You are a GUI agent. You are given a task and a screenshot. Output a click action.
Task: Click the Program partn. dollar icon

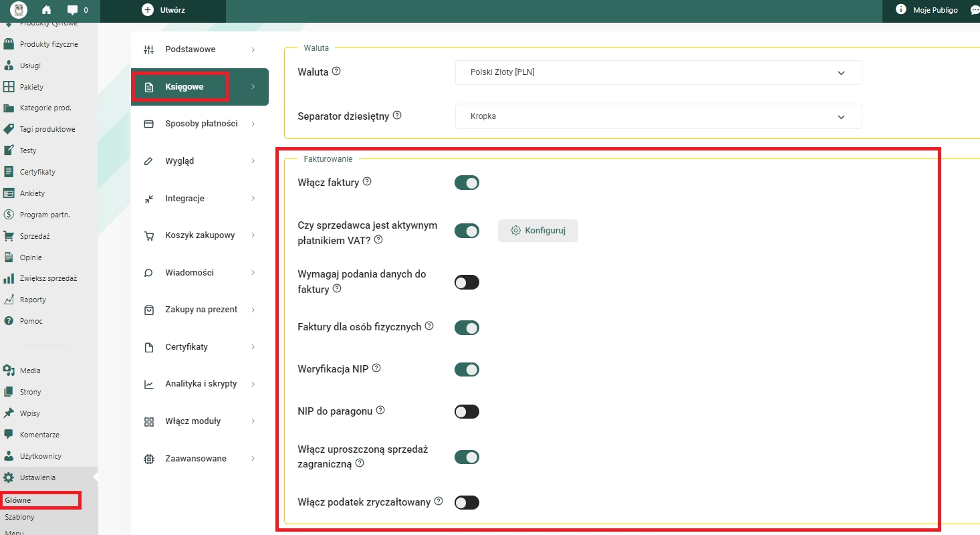(x=9, y=215)
